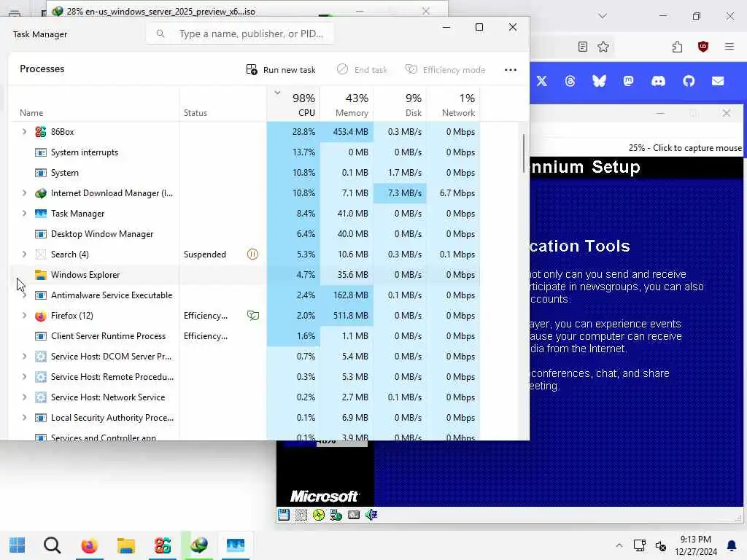Sort processes by the Memory column
Image resolution: width=747 pixels, height=560 pixels.
tap(352, 113)
